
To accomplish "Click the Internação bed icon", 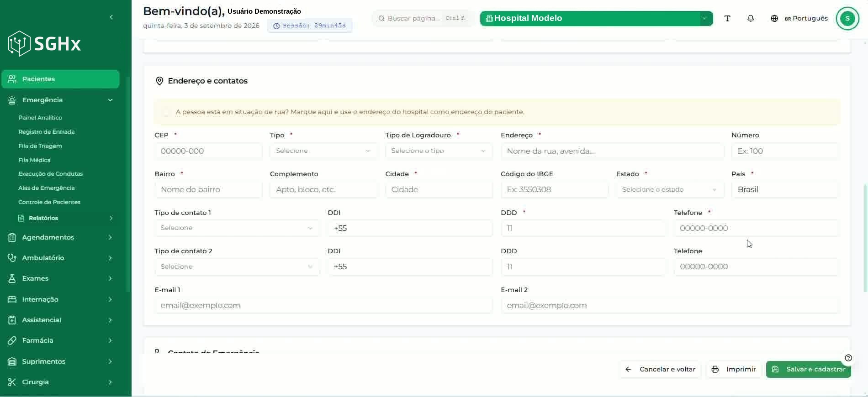I will point(12,299).
